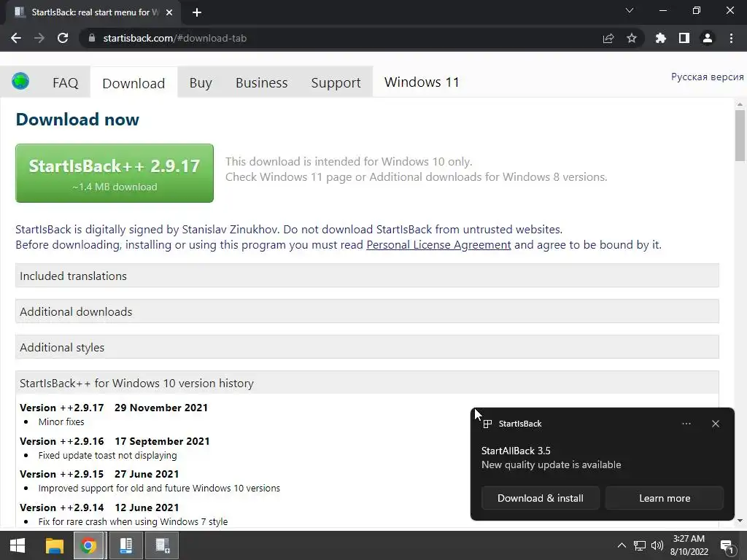Click Learn more in the notification

pos(665,498)
